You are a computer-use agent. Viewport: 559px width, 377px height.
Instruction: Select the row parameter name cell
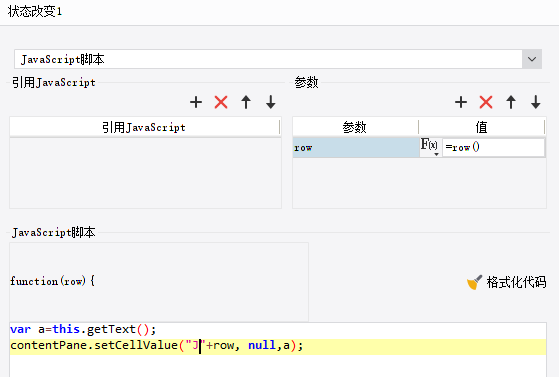click(x=356, y=148)
